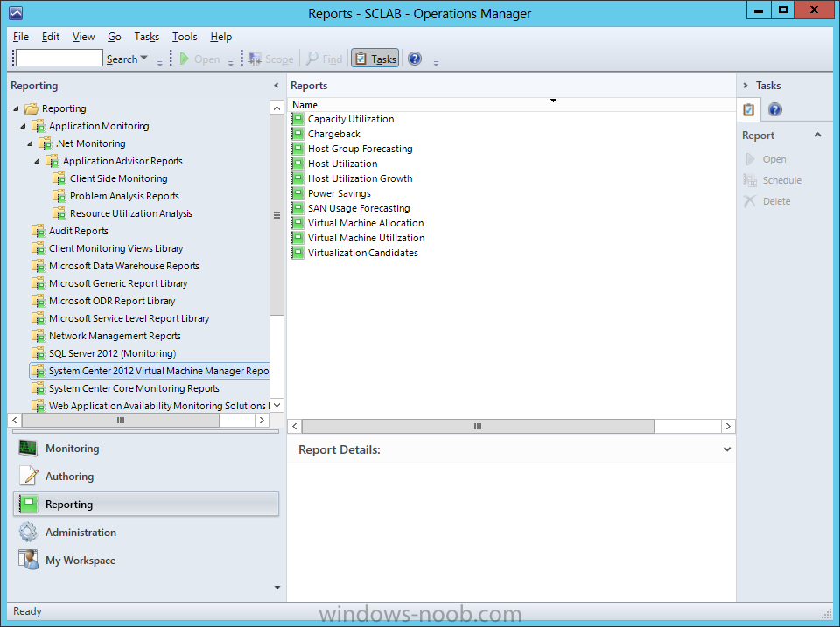Click Chargeback report icon
This screenshot has width=840, height=627.
(x=297, y=134)
